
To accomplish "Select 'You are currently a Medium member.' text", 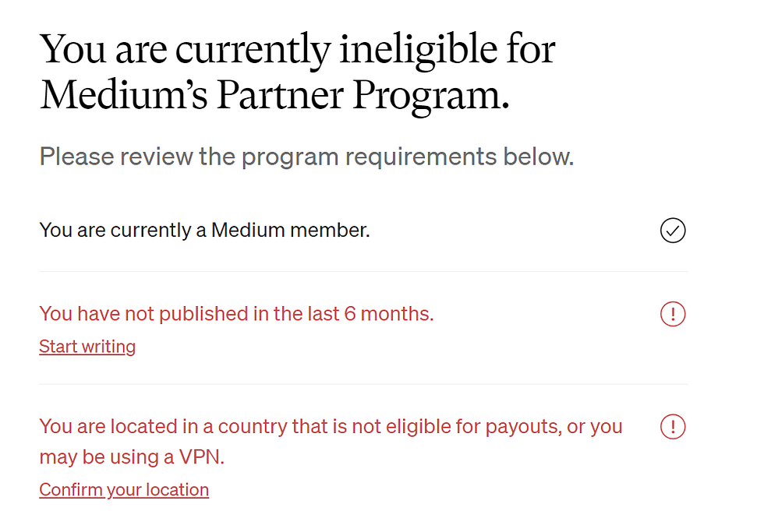I will tap(204, 231).
